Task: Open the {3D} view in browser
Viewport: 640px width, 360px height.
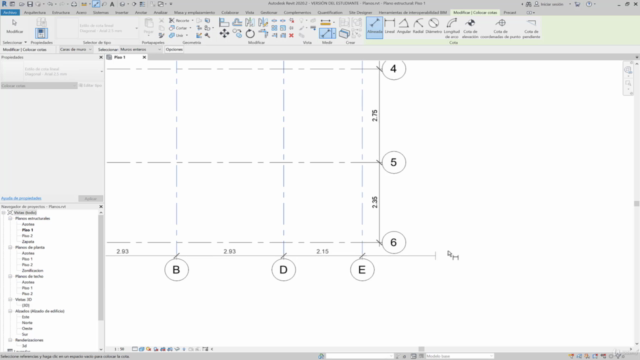Action: pos(25,305)
